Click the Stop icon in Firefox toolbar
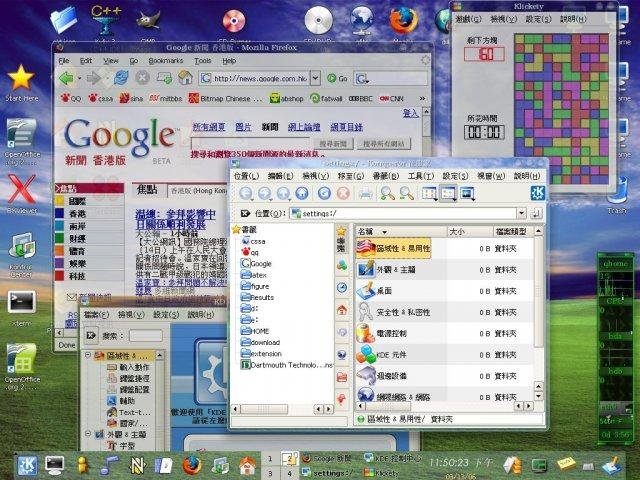 pos(142,78)
